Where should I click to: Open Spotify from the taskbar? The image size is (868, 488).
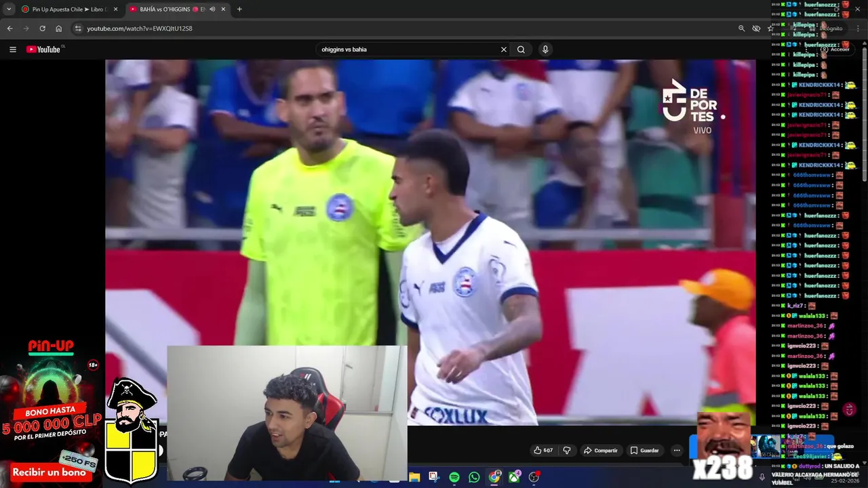pyautogui.click(x=454, y=477)
